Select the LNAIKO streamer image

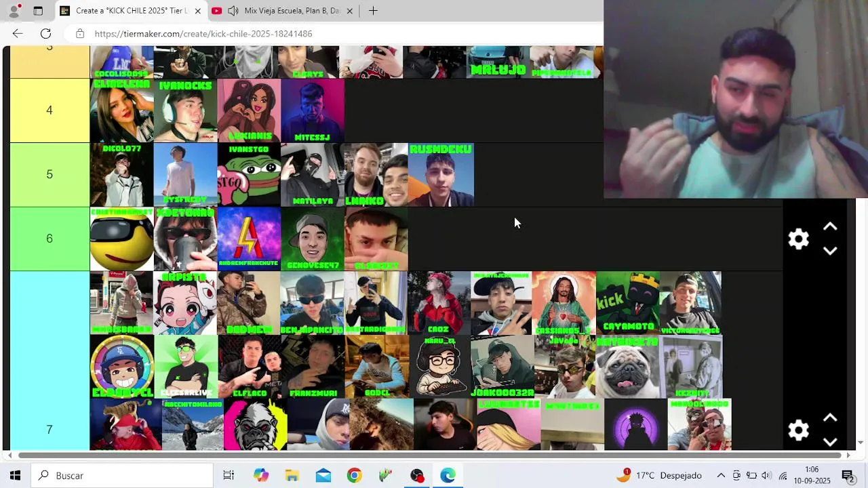(x=376, y=175)
